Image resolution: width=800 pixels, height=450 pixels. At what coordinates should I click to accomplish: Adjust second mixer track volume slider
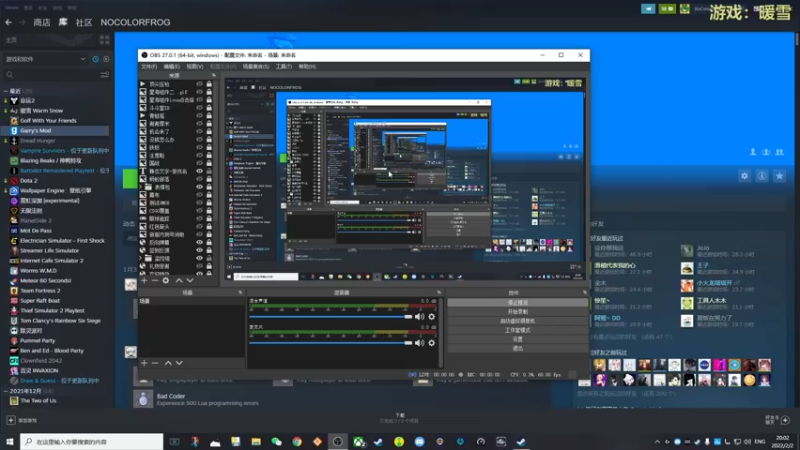[331, 343]
